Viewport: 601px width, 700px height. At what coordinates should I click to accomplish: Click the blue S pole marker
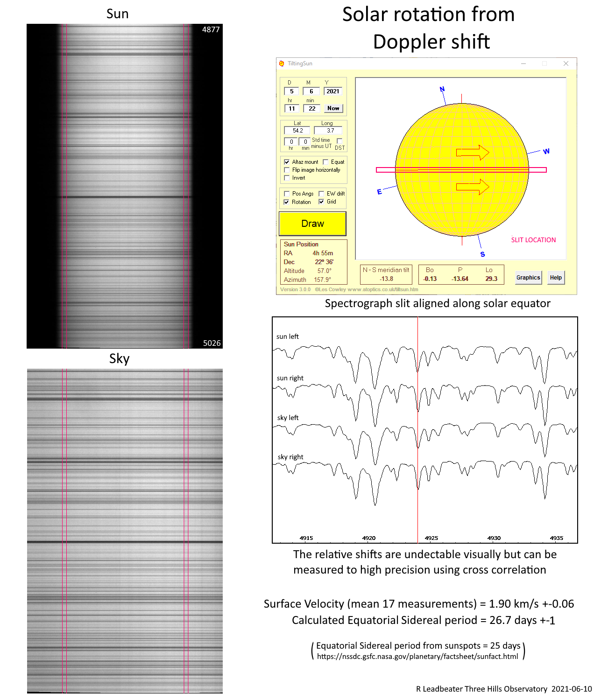(x=482, y=254)
